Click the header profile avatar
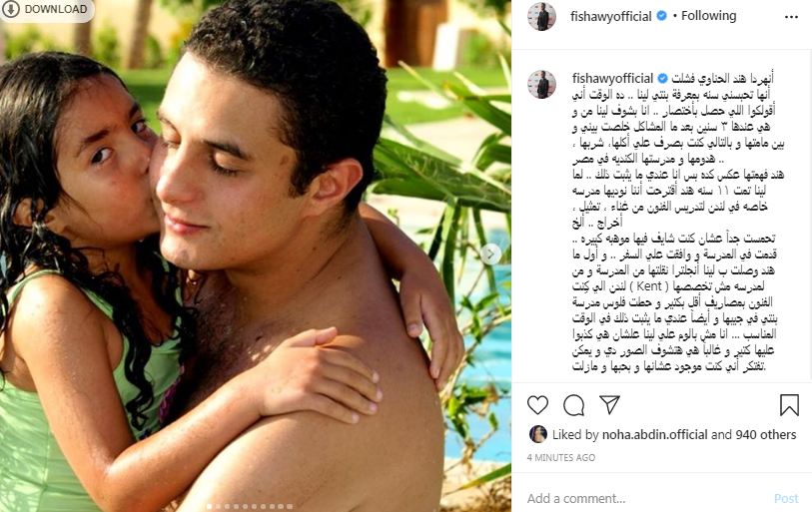Screen dimensions: 812x512 point(541,17)
